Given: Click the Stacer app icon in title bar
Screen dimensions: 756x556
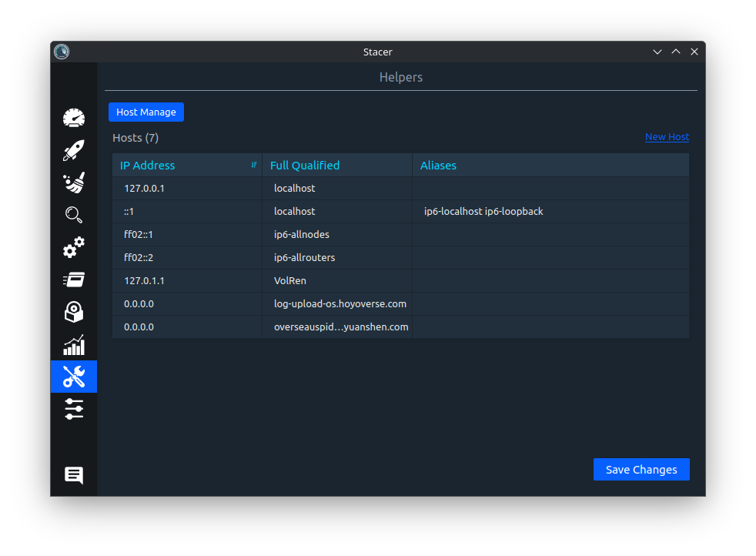Looking at the screenshot, I should point(62,52).
